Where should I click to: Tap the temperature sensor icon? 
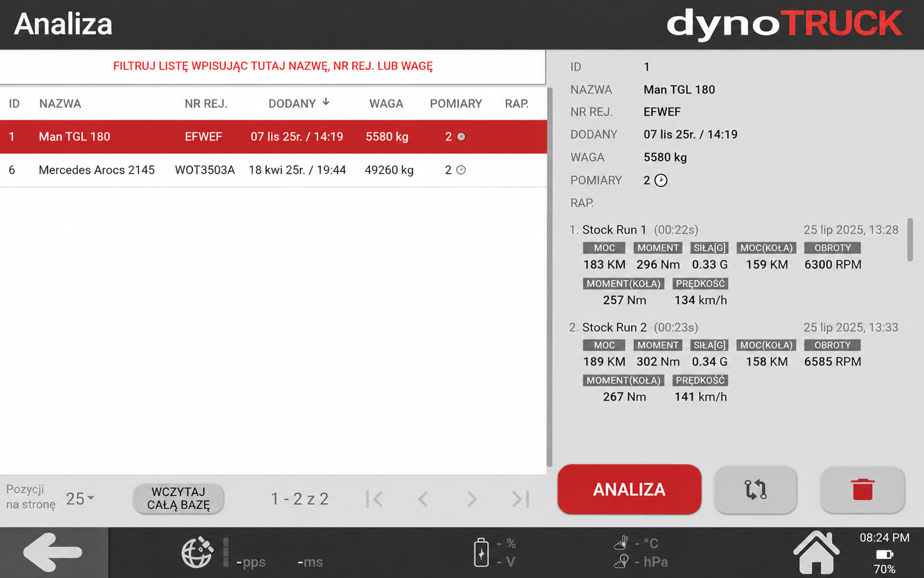click(622, 543)
